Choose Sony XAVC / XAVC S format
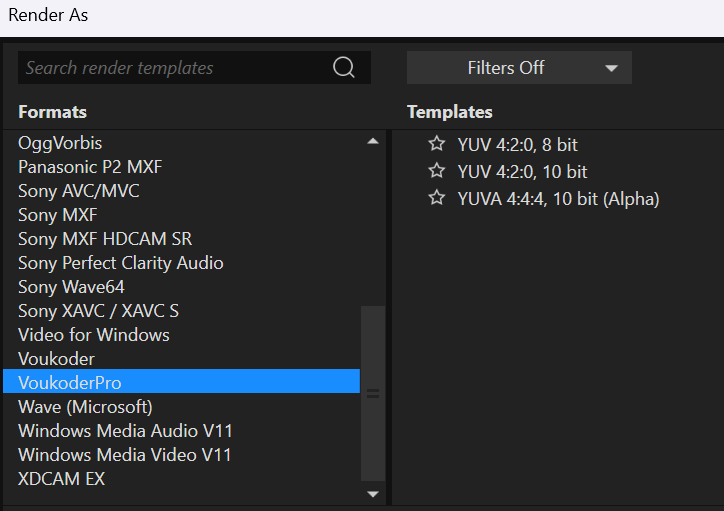Viewport: 724px width, 511px height. click(x=98, y=311)
